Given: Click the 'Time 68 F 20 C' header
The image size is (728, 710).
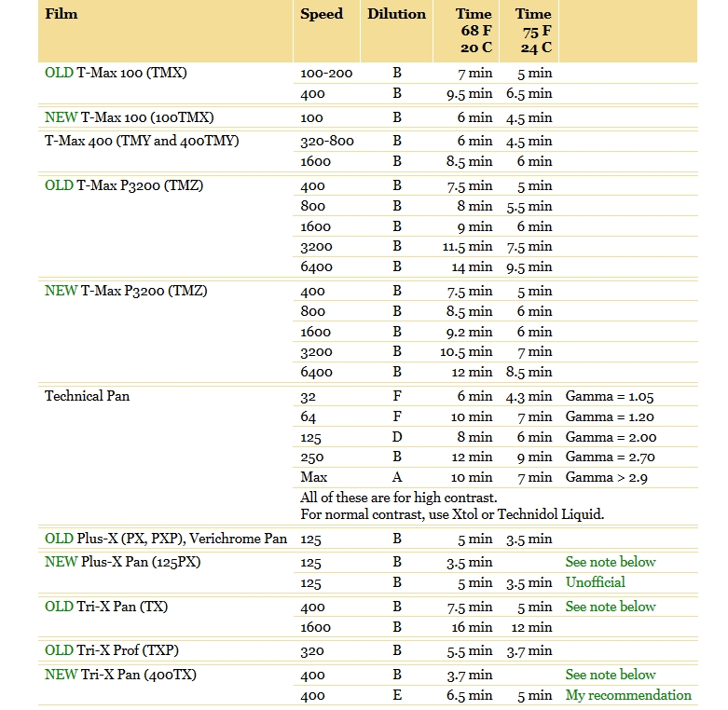Looking at the screenshot, I should tap(474, 31).
